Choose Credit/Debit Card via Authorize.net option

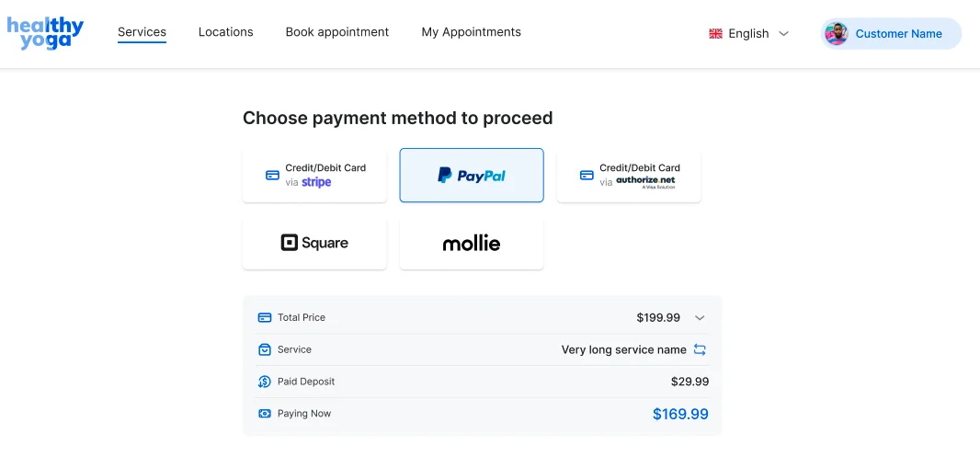pyautogui.click(x=629, y=176)
